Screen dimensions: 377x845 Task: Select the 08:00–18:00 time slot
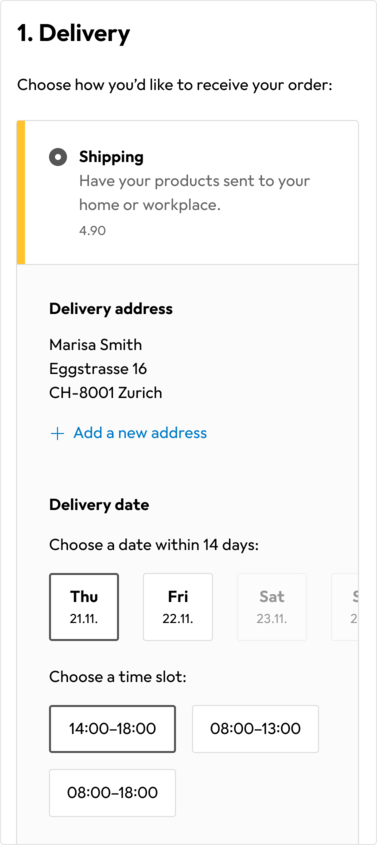113,793
